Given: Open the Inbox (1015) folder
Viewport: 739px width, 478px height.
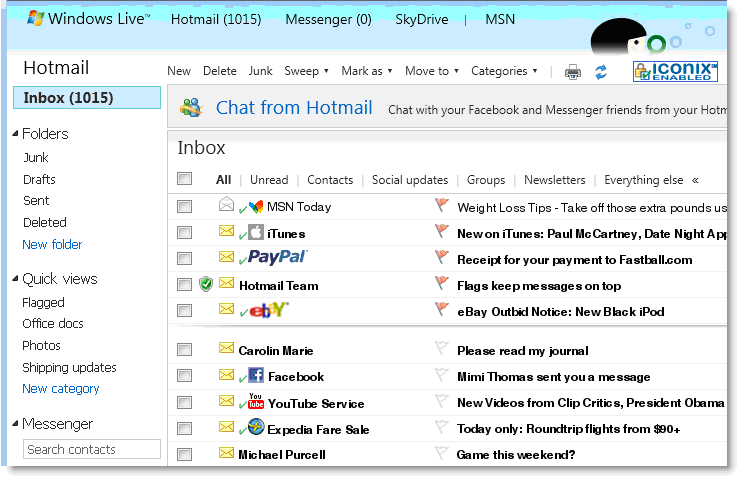Looking at the screenshot, I should tap(87, 98).
